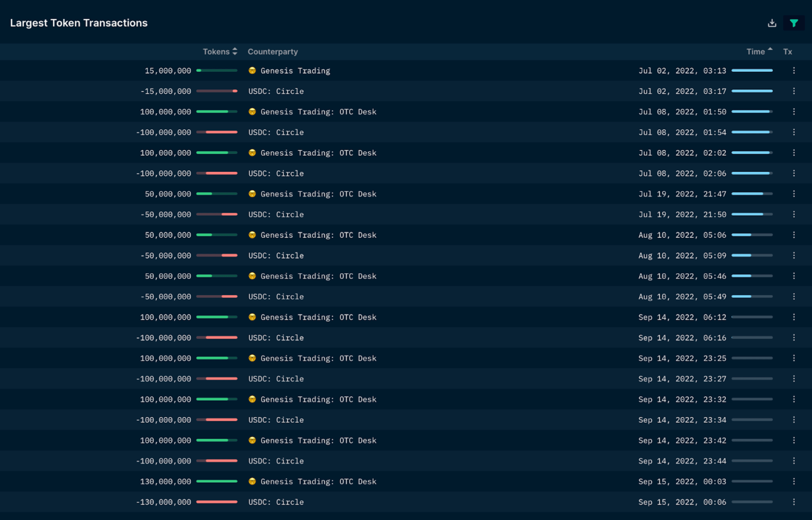Open Tx menu for Aug 10, 2022, 05:49
812x520 pixels.
(794, 296)
